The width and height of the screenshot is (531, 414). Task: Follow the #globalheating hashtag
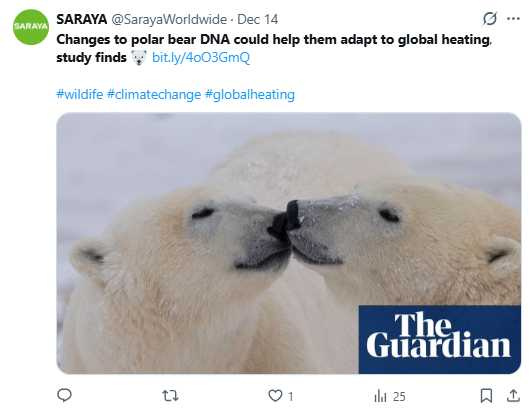coord(250,94)
